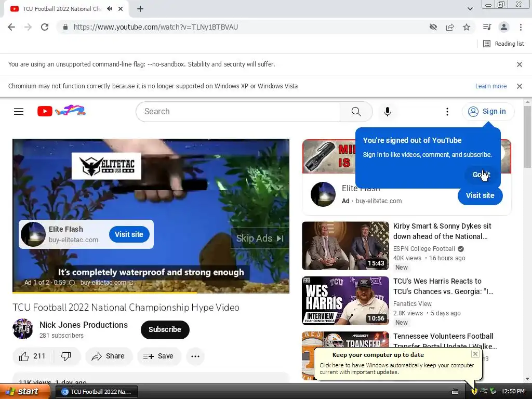Click the taskbar clock showing 12:50 PM
Viewport: 532px width, 399px height.
pyautogui.click(x=513, y=392)
